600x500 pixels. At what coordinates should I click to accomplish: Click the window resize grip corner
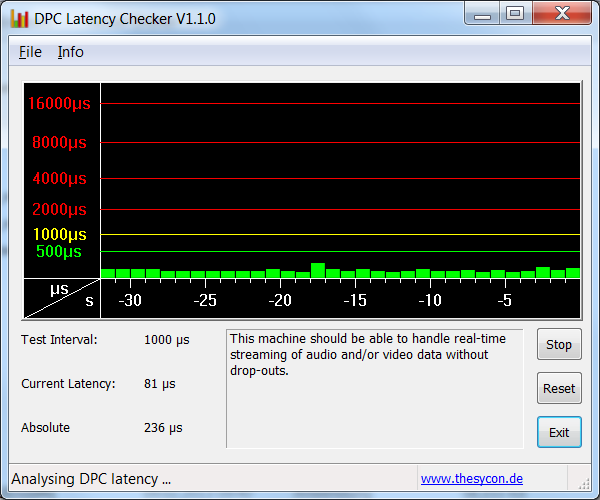tap(584, 484)
